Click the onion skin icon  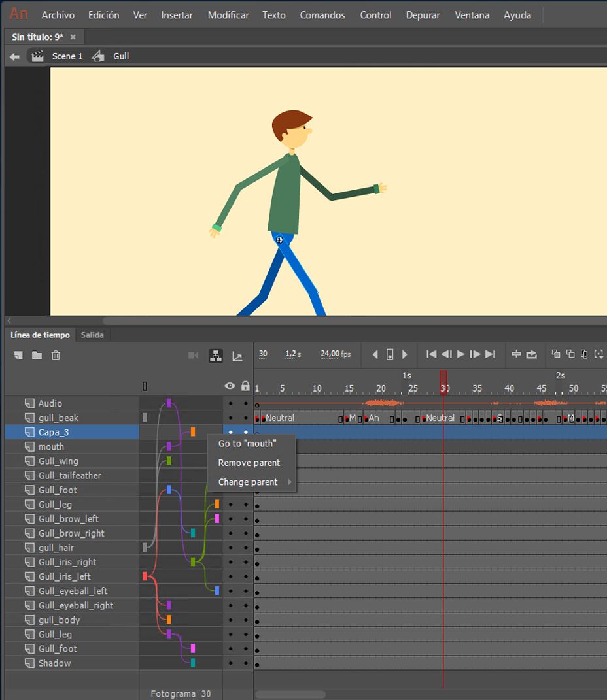(556, 354)
